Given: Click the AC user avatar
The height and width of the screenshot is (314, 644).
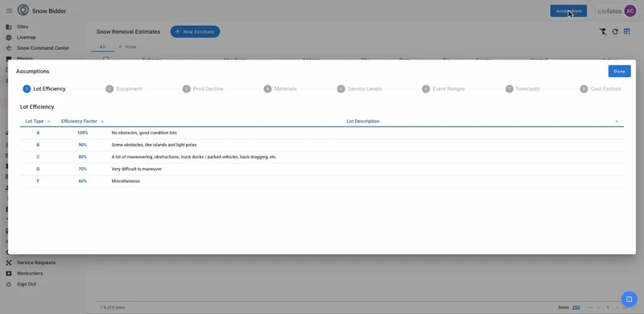Looking at the screenshot, I should (630, 10).
